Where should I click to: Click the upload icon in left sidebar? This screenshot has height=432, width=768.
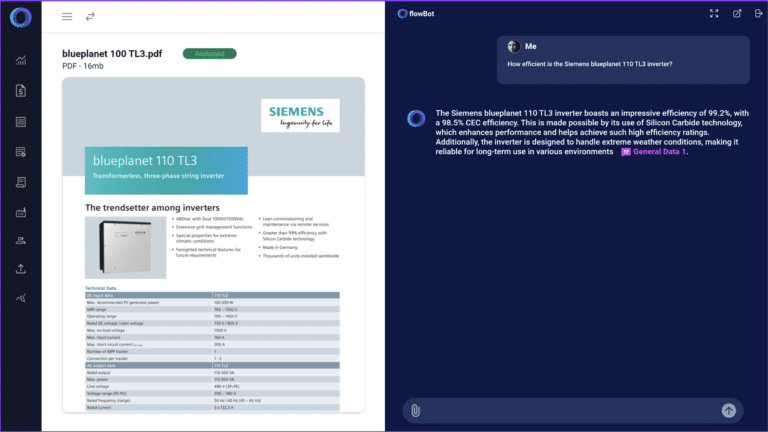(x=20, y=269)
